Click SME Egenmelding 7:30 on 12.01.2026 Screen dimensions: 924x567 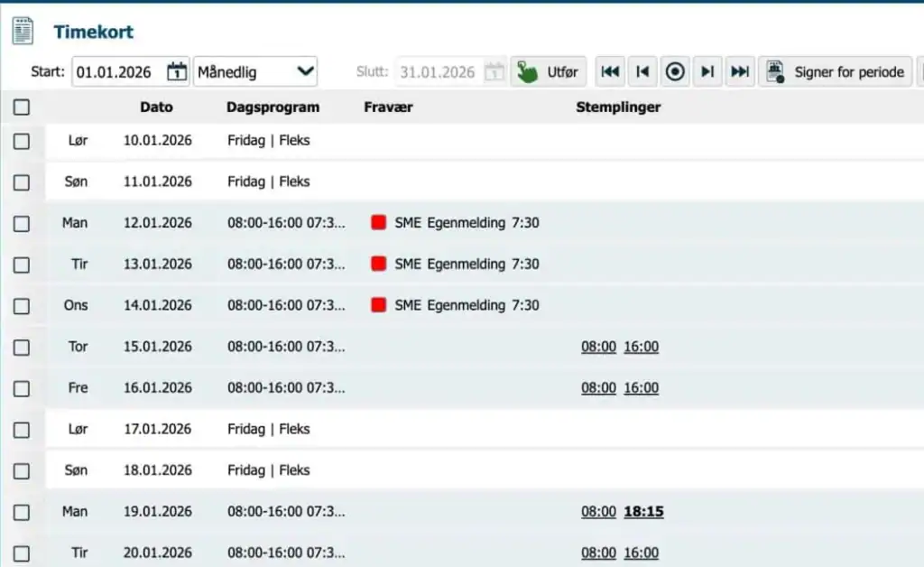pyautogui.click(x=467, y=223)
